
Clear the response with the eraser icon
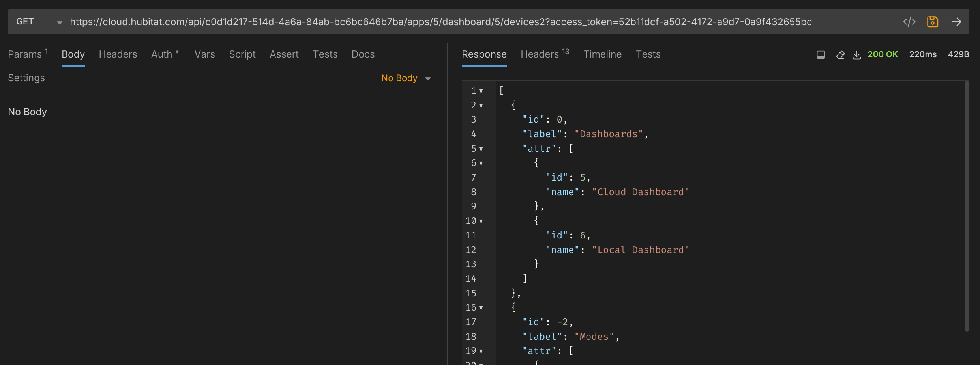[x=840, y=55]
